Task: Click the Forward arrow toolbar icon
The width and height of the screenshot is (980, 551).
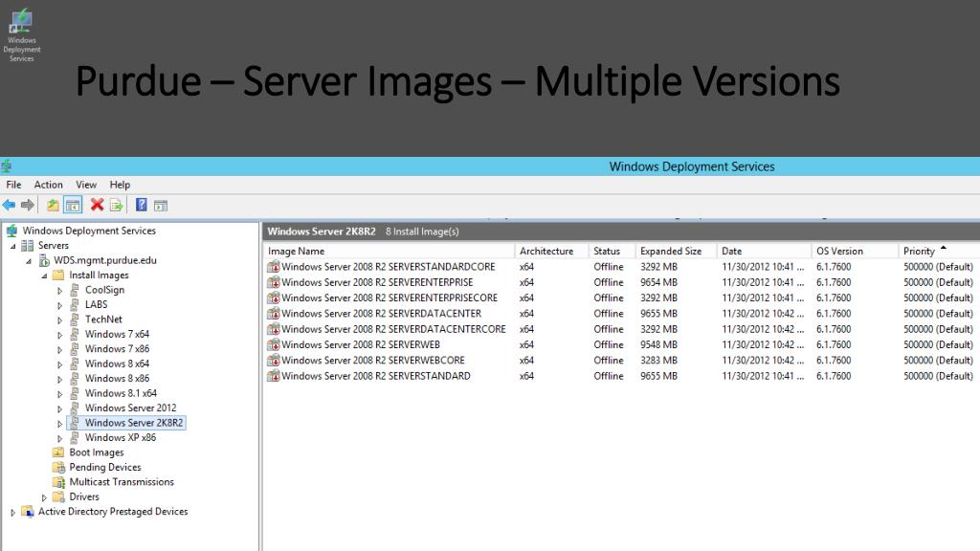Action: click(28, 205)
